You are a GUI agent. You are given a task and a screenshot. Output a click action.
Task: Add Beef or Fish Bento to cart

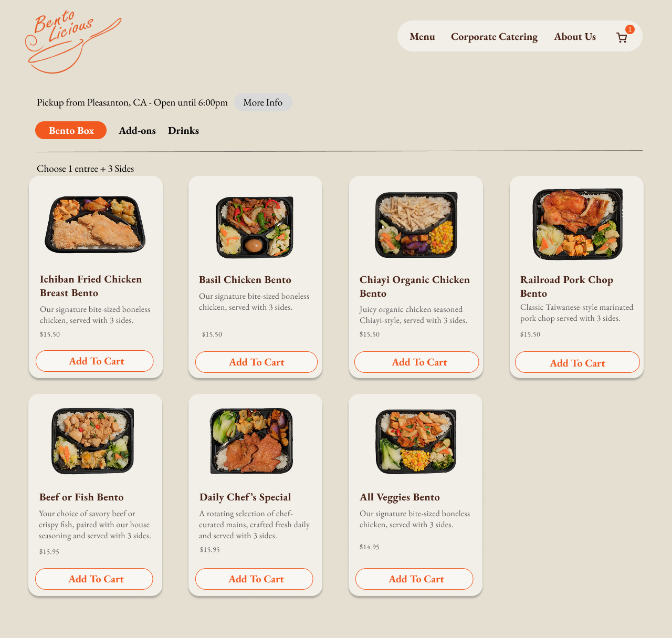click(x=94, y=579)
